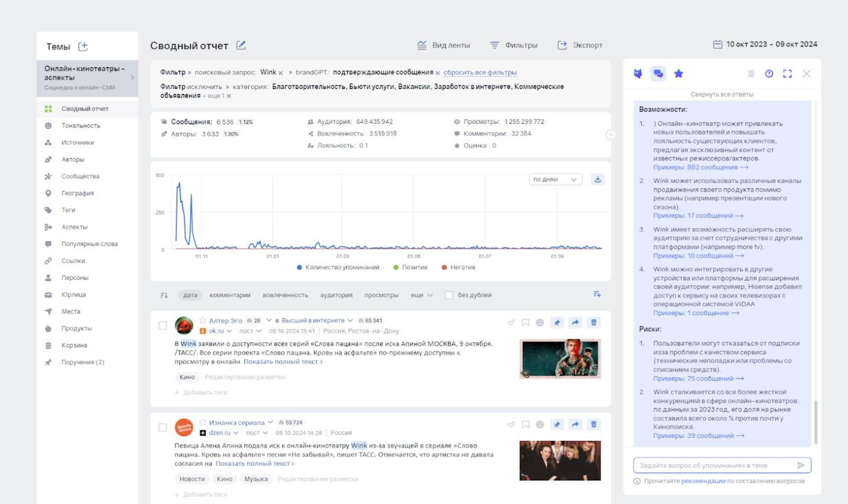848x504 pixels.
Task: Remove the подтверждающие сообщения filter
Action: [x=438, y=73]
